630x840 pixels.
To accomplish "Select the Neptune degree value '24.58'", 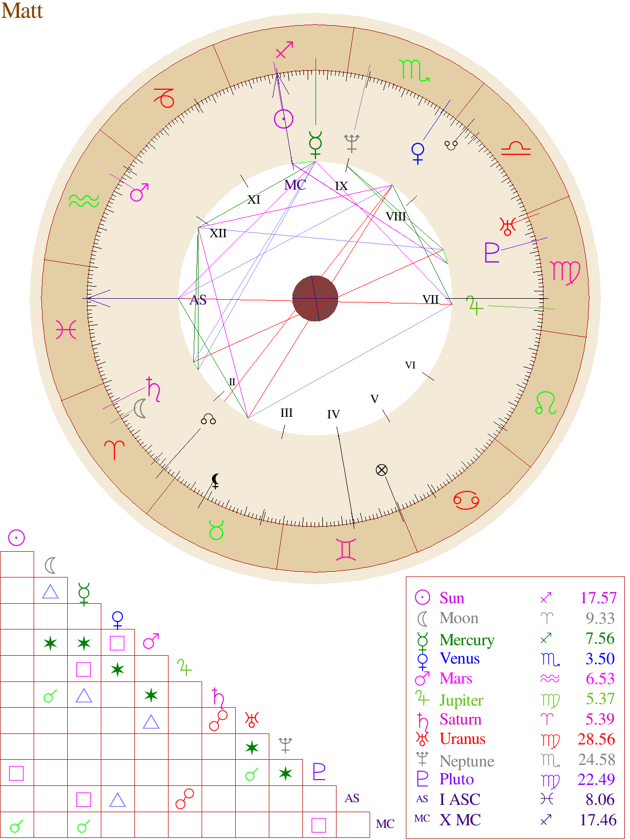I will tap(596, 760).
